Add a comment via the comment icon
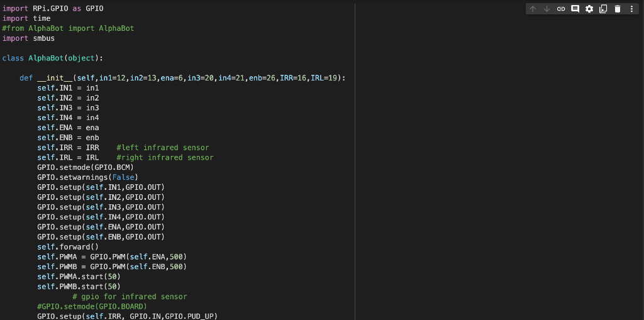 [575, 9]
